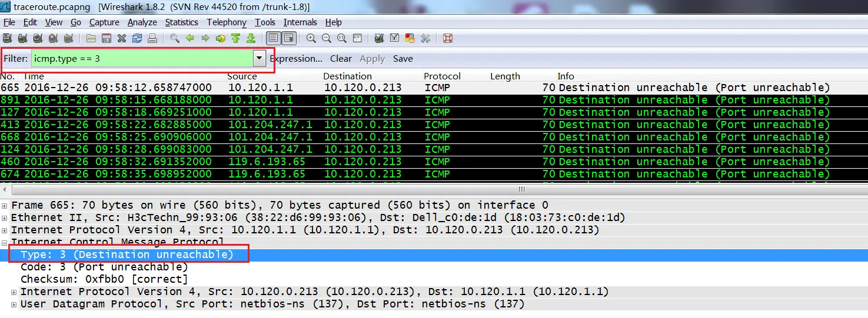Click the Go to Packet number icon
The height and width of the screenshot is (318, 868).
(221, 38)
